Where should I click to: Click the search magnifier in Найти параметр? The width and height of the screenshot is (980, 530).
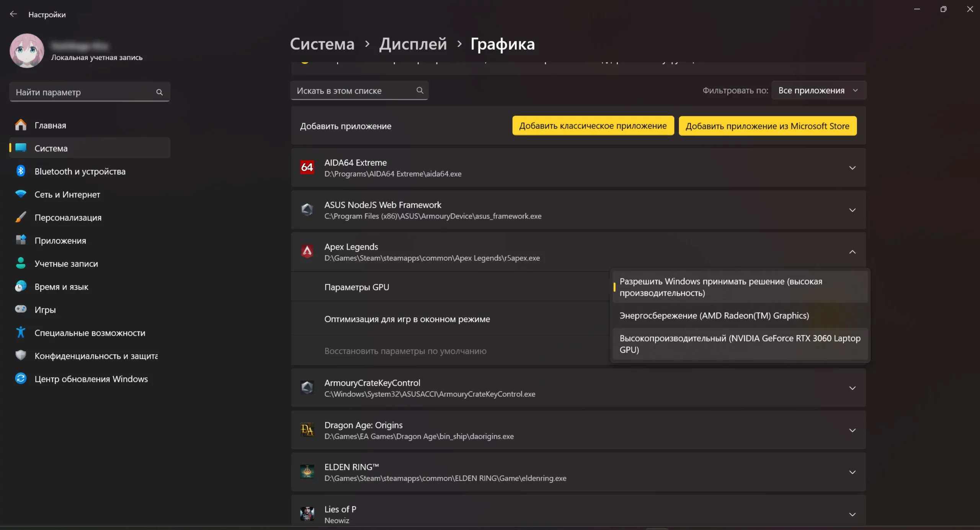[x=159, y=92]
